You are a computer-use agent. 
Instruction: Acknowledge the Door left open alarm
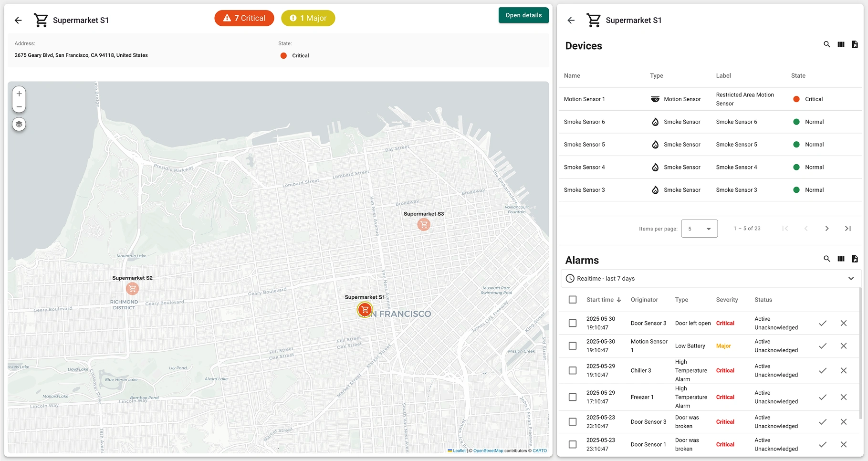coord(823,323)
